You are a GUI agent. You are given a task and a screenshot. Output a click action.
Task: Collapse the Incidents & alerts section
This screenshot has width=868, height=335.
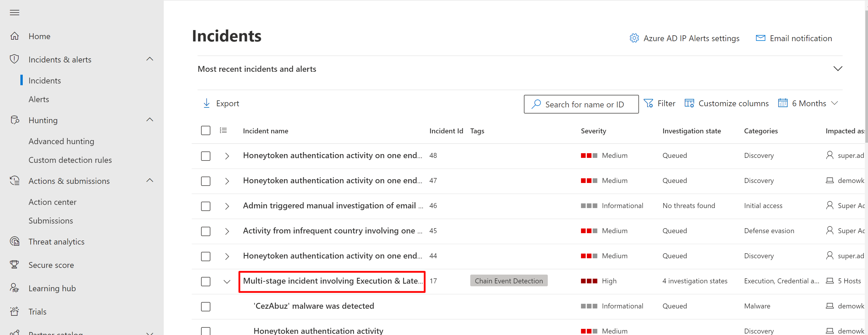coord(149,59)
